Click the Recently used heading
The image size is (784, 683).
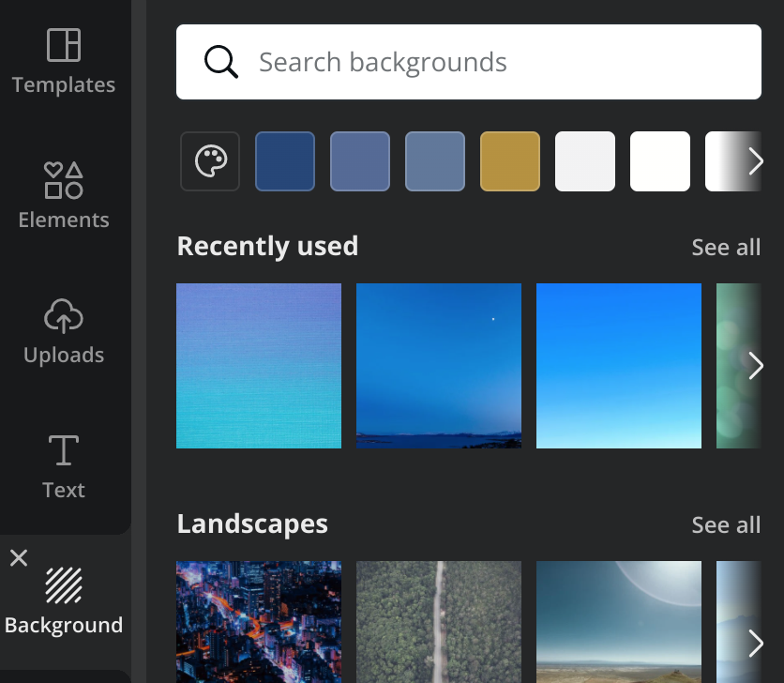(x=267, y=246)
